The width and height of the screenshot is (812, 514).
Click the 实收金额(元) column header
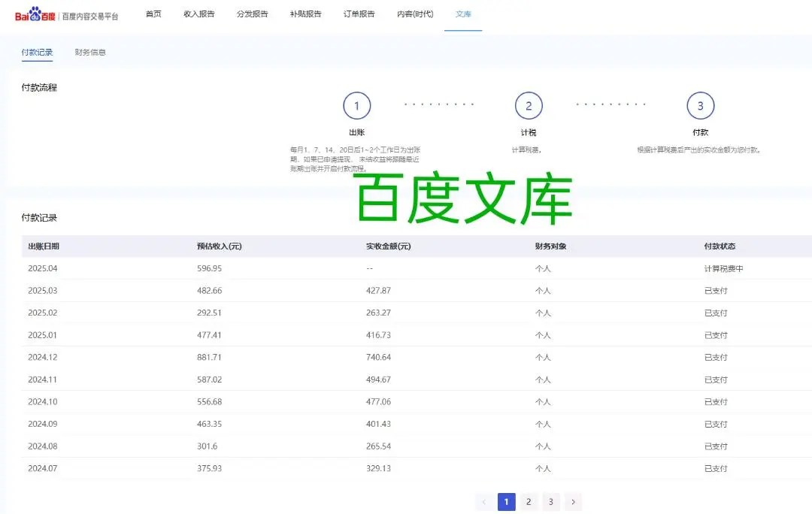[389, 246]
